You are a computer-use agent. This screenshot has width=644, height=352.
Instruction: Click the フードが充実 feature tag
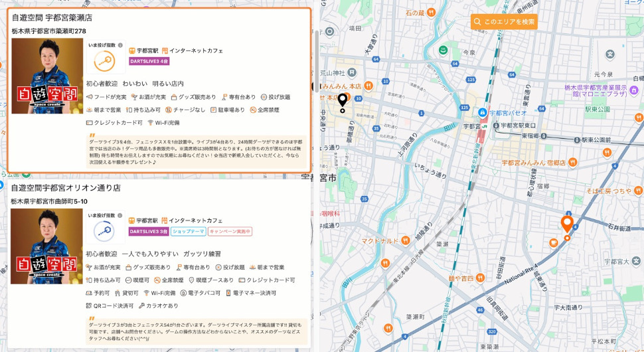(106, 97)
